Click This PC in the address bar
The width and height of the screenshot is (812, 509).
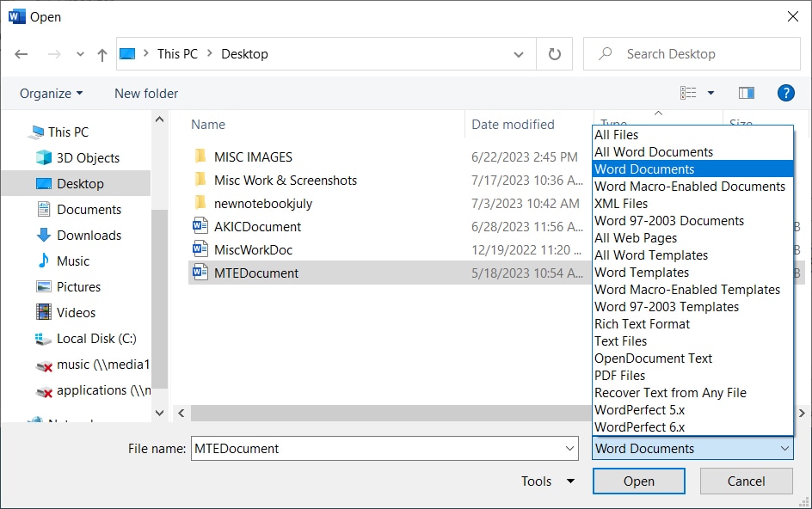[177, 53]
